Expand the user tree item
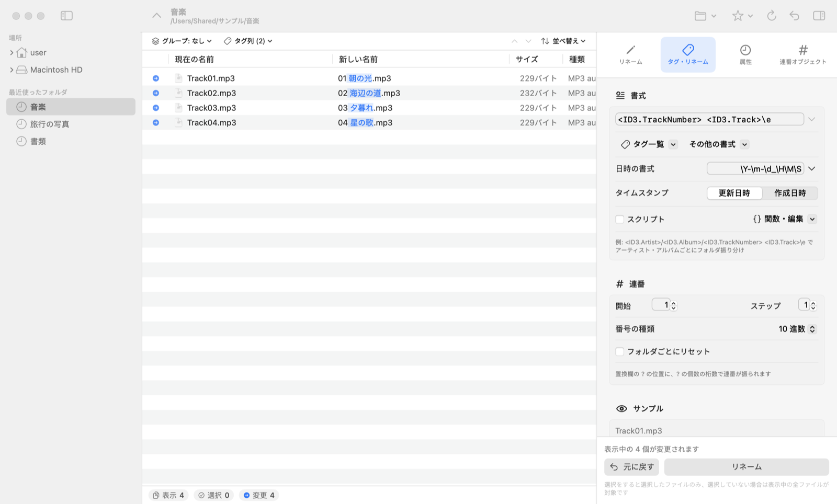 12,52
